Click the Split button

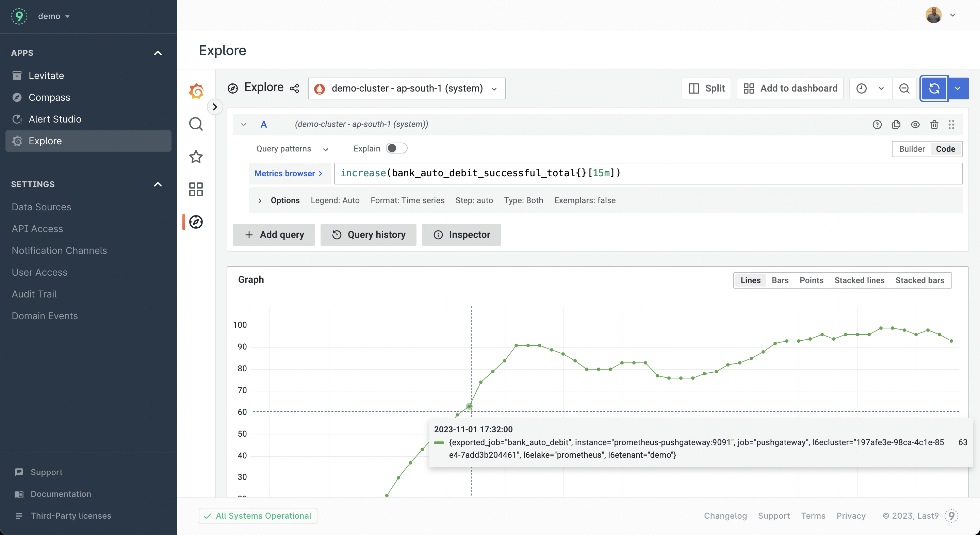click(706, 88)
